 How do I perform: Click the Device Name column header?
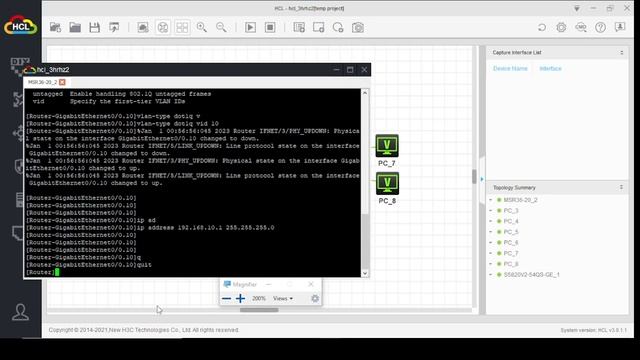coord(510,68)
